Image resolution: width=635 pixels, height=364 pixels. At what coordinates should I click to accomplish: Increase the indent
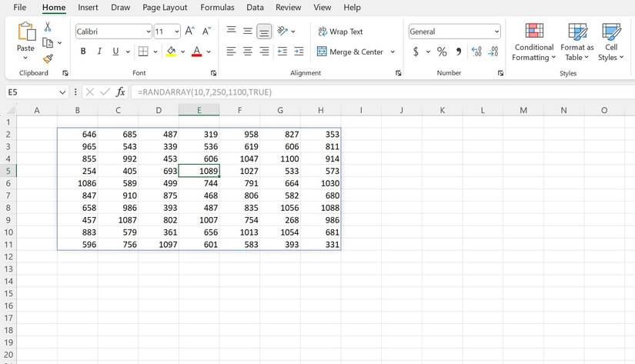click(x=299, y=52)
